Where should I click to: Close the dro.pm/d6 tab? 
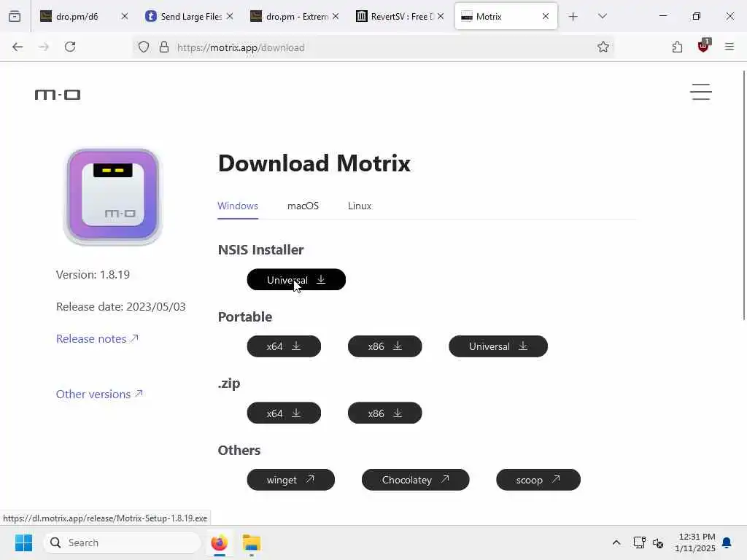pyautogui.click(x=124, y=16)
